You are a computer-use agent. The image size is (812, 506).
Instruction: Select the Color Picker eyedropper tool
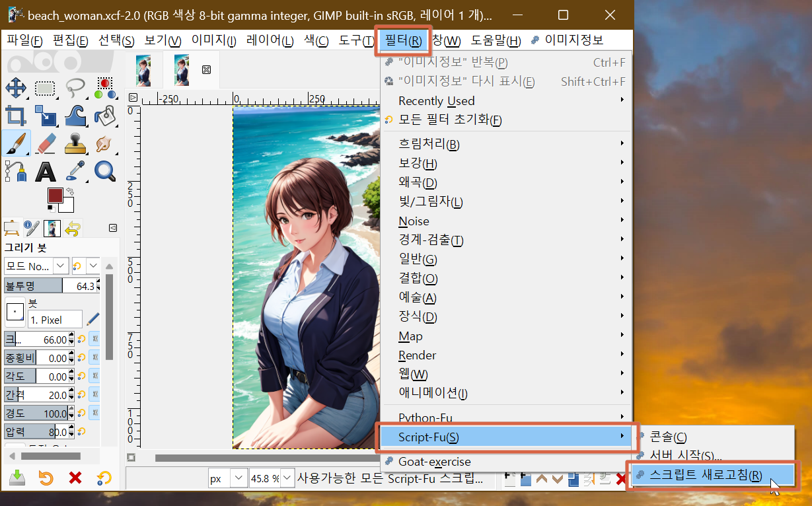(x=75, y=171)
